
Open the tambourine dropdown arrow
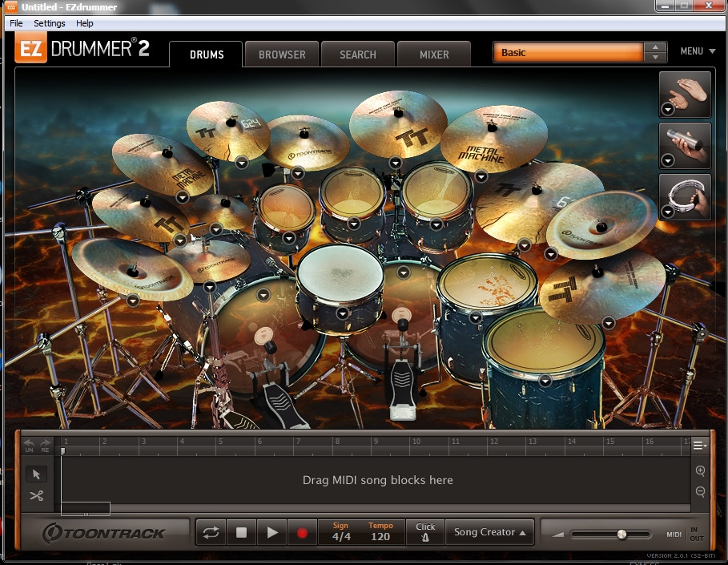668,212
